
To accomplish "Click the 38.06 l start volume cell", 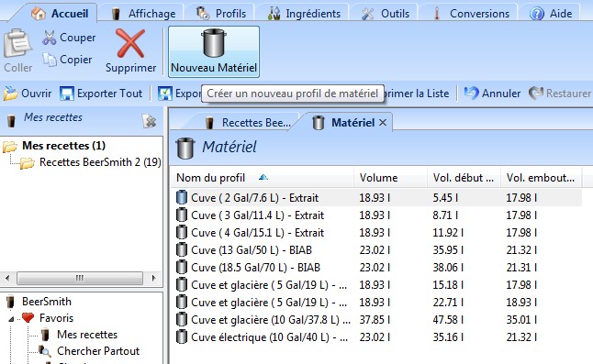I will pos(448,268).
